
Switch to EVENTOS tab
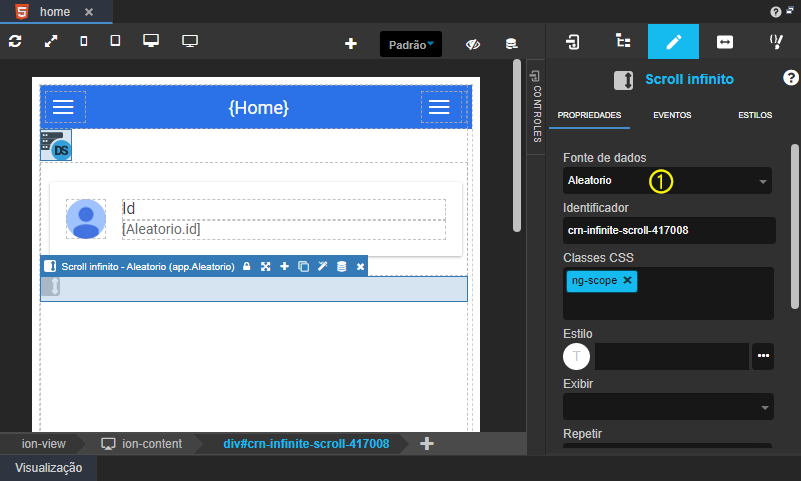coord(672,115)
